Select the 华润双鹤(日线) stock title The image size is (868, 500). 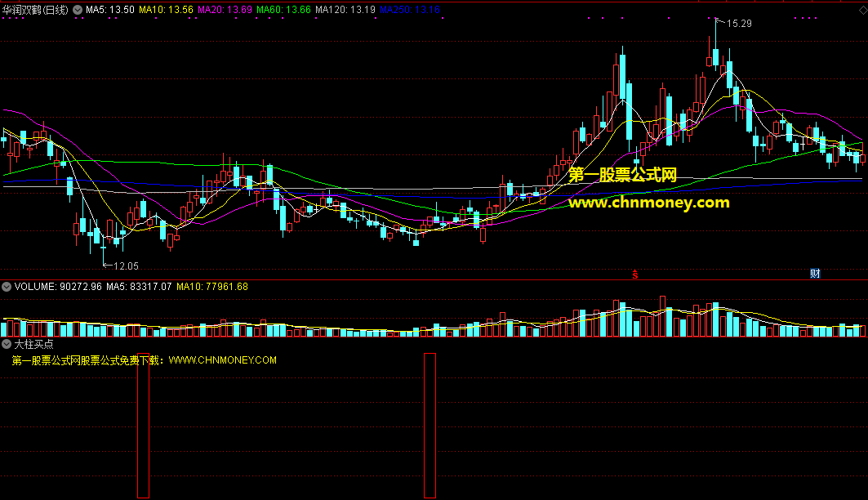pyautogui.click(x=35, y=10)
